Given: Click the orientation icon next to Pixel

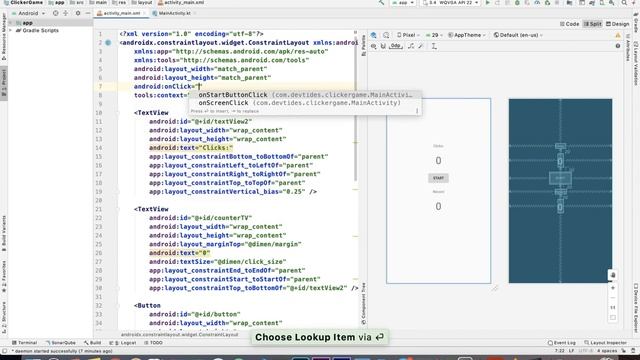Looking at the screenshot, I should 386,35.
